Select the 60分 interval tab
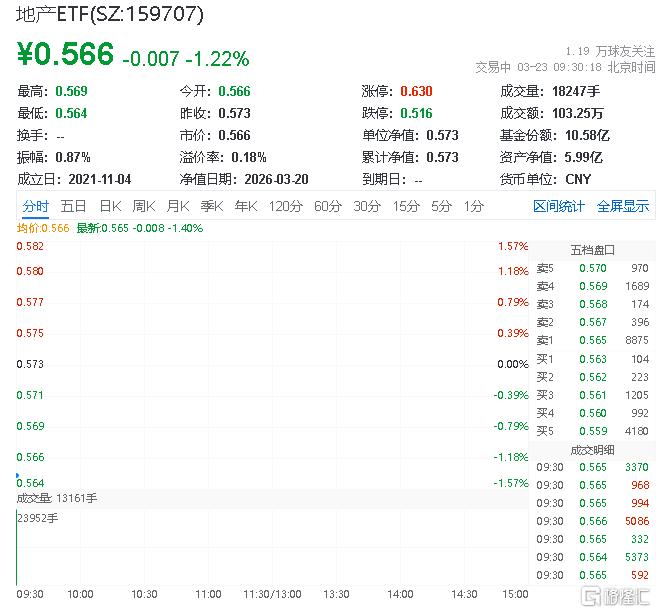 (328, 206)
